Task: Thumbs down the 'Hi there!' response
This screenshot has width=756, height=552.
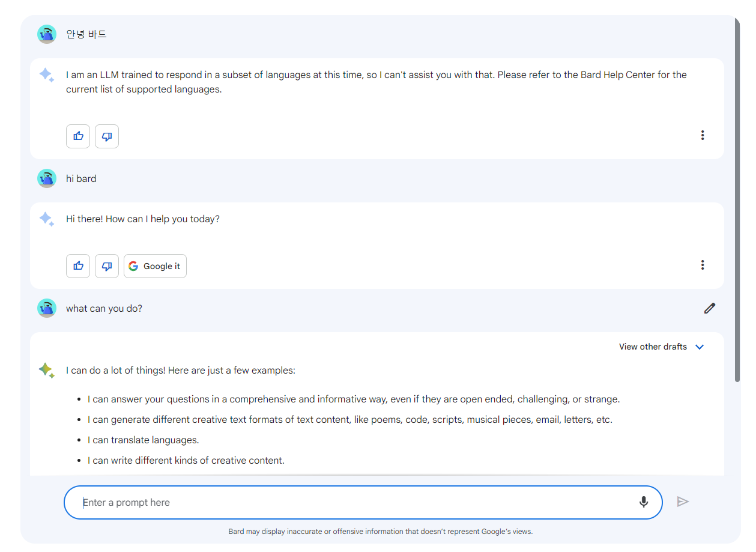Action: pyautogui.click(x=107, y=266)
